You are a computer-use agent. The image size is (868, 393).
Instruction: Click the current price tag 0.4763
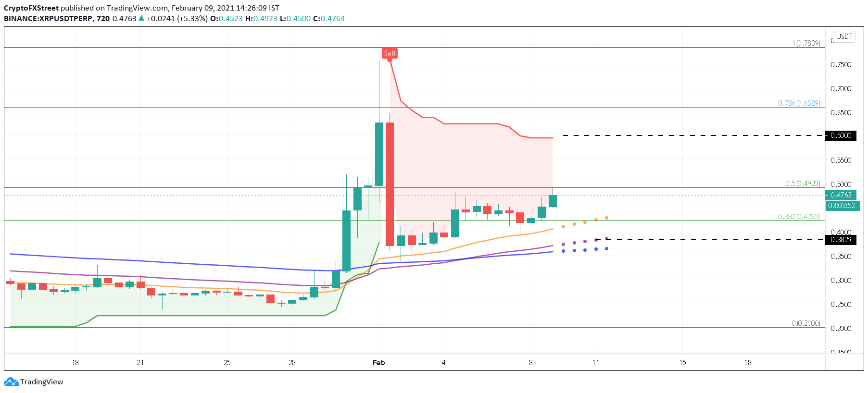841,195
